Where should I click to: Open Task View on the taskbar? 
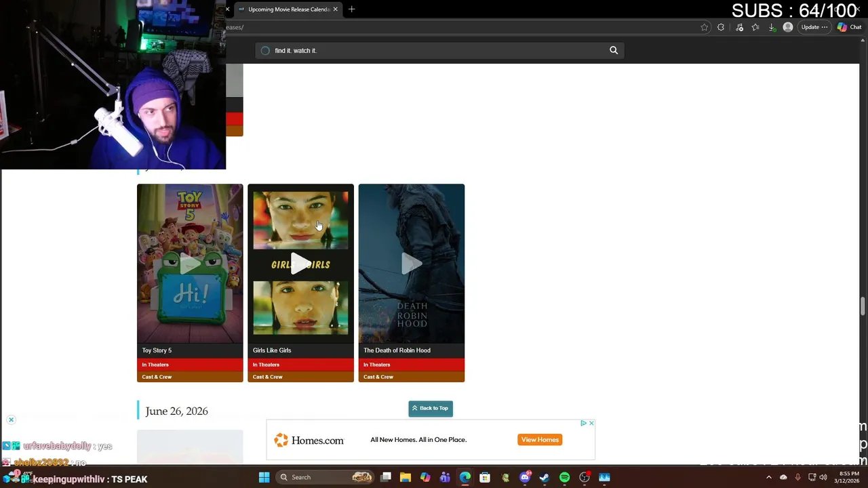(386, 477)
